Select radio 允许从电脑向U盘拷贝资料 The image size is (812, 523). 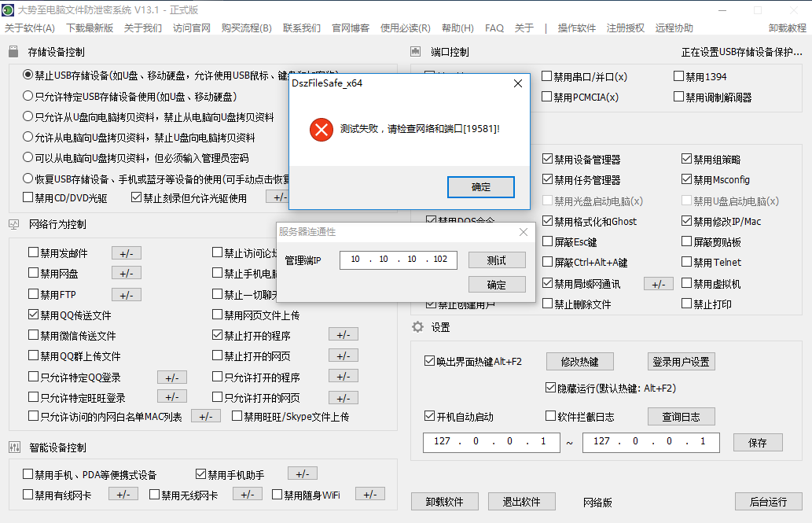coord(28,137)
